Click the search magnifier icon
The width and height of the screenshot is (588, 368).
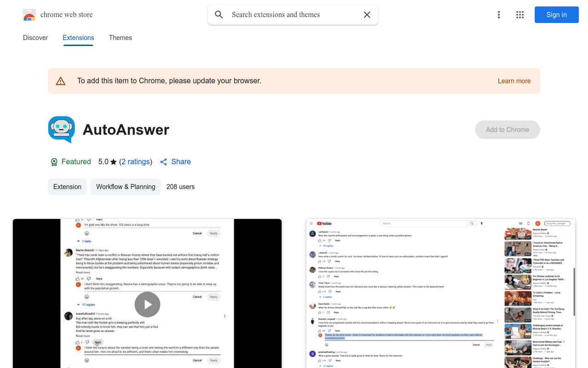pyautogui.click(x=219, y=15)
